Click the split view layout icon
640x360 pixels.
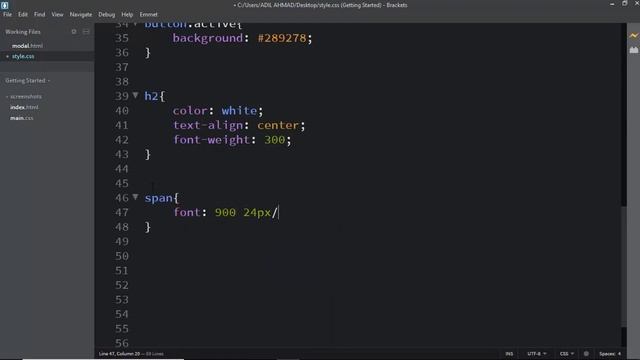[x=86, y=31]
